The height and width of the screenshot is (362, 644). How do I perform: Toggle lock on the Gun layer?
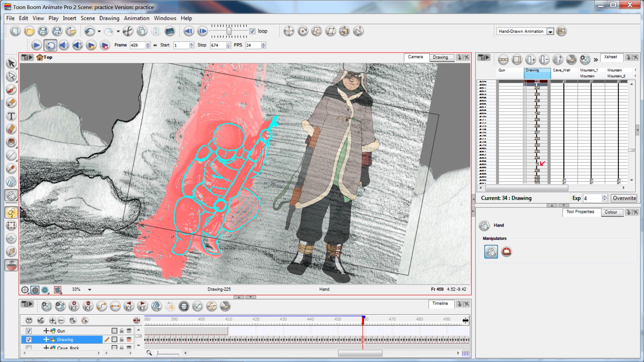[122, 331]
